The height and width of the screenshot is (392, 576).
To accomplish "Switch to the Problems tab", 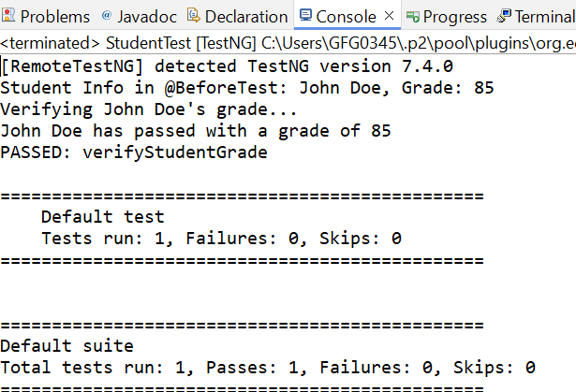I will [x=54, y=16].
